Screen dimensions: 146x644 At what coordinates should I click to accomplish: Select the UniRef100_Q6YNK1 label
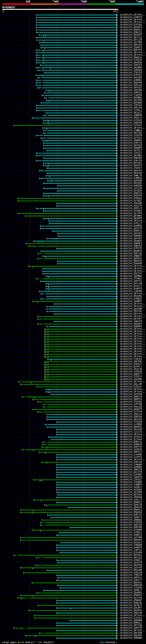pos(131,156)
